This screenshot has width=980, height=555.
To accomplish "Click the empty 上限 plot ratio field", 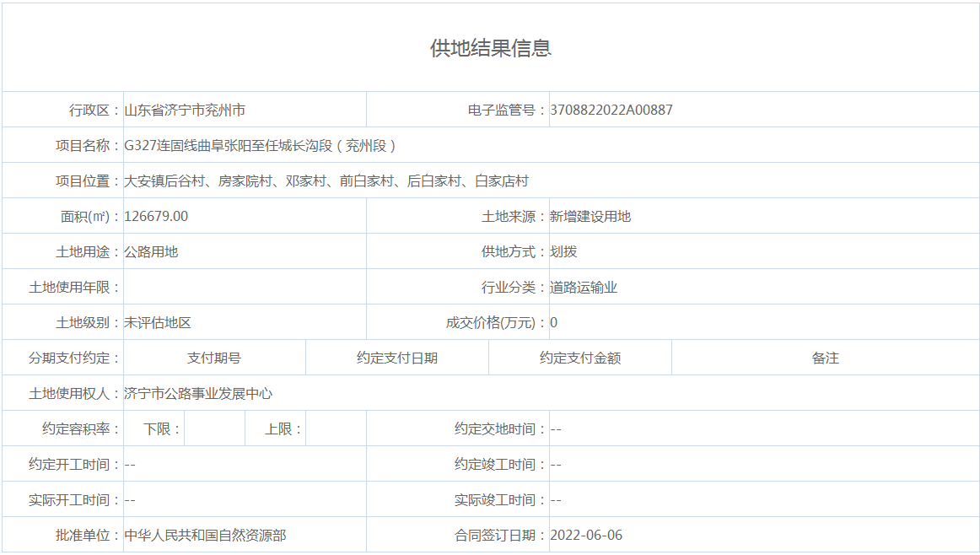I will [336, 429].
